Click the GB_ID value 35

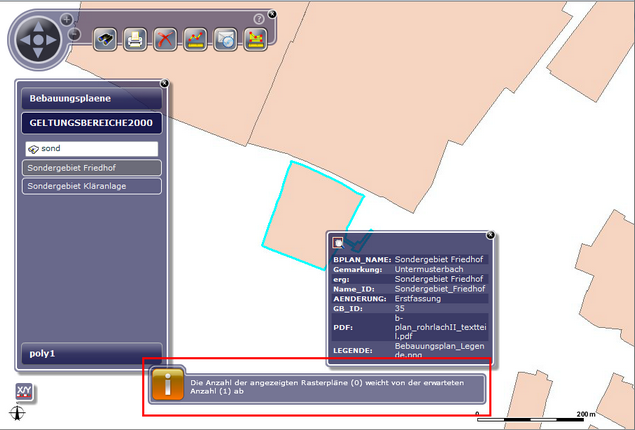click(x=399, y=309)
